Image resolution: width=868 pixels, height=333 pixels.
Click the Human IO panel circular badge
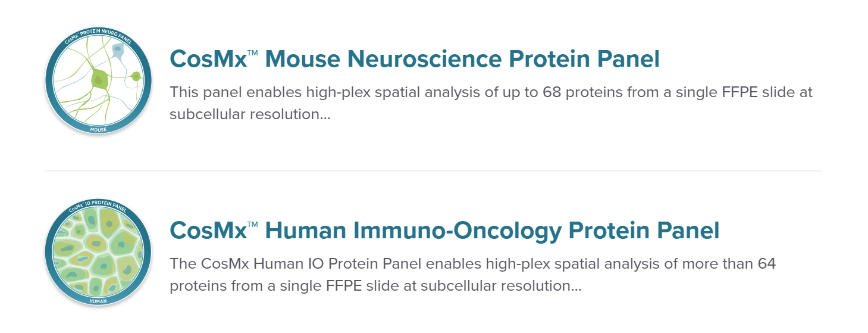(98, 253)
